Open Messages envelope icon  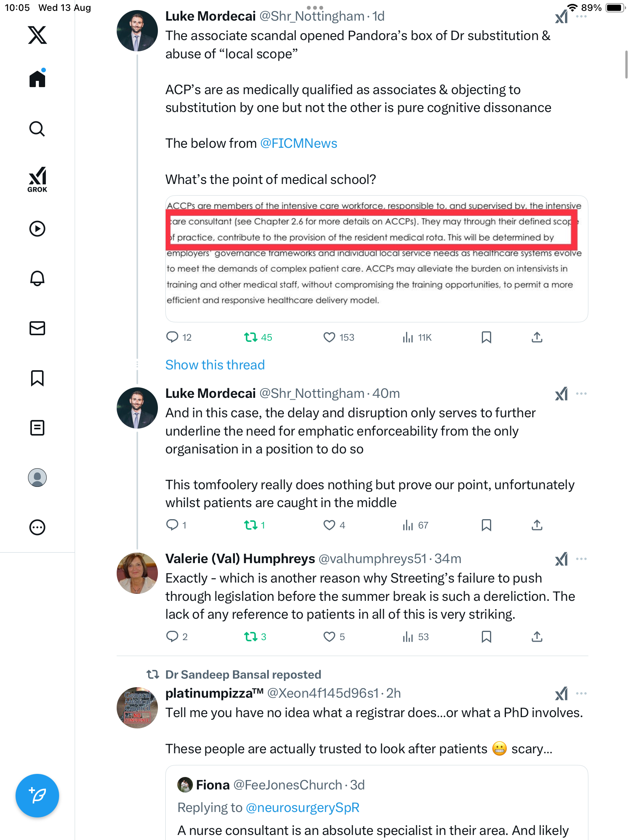point(37,328)
